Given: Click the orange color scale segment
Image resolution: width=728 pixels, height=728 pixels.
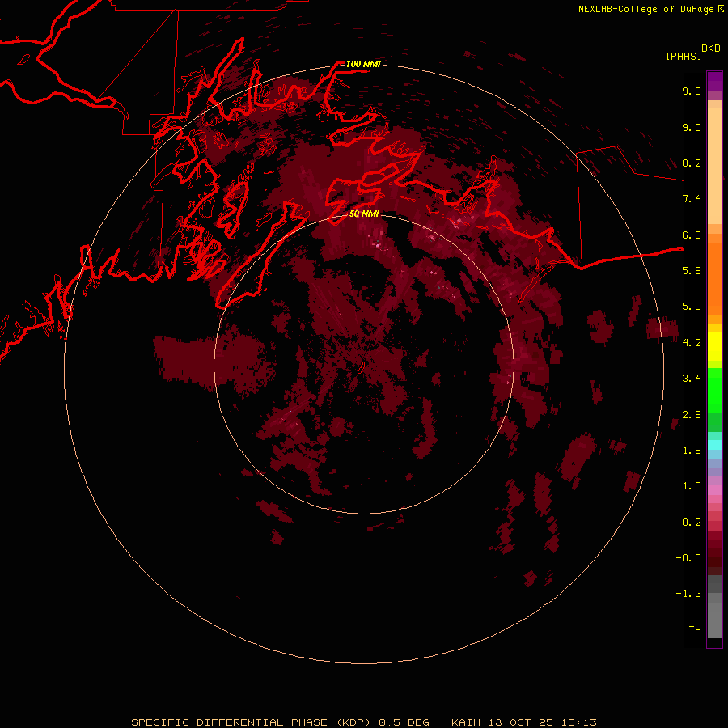Looking at the screenshot, I should pyautogui.click(x=714, y=280).
